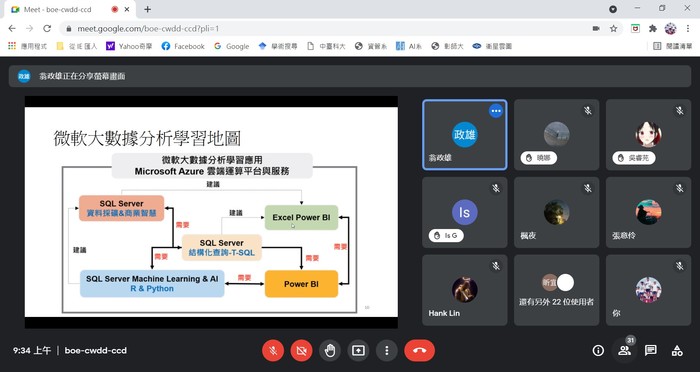Open Chrome three-dot menu
700x372 pixels.
(x=688, y=29)
